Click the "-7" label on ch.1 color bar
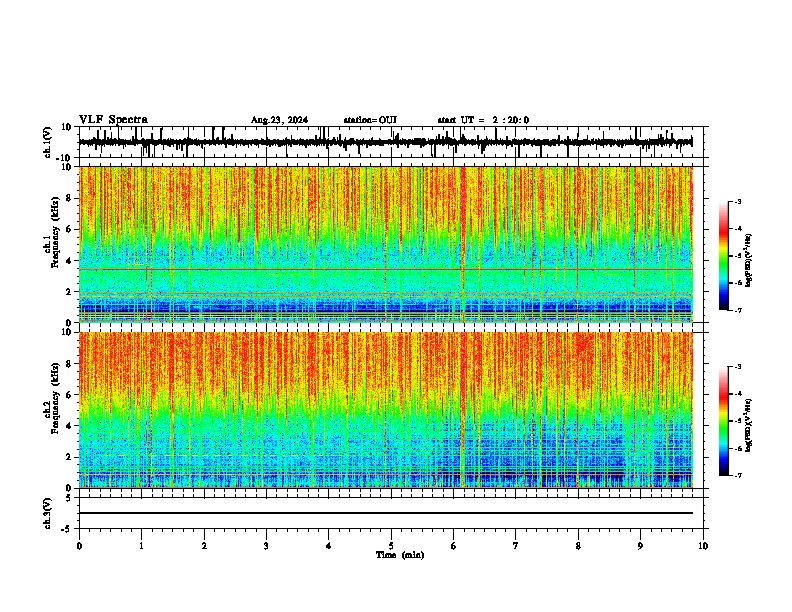The height and width of the screenshot is (612, 792). (x=737, y=310)
